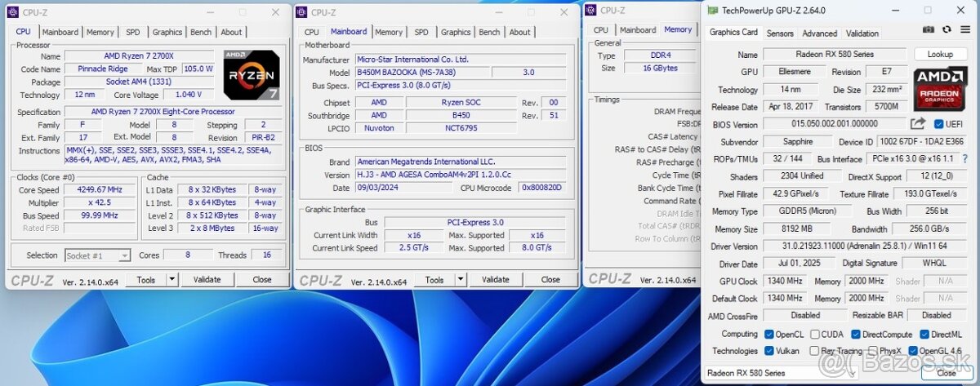Click Close in the Mainboard CPU-Z window

pos(550,279)
